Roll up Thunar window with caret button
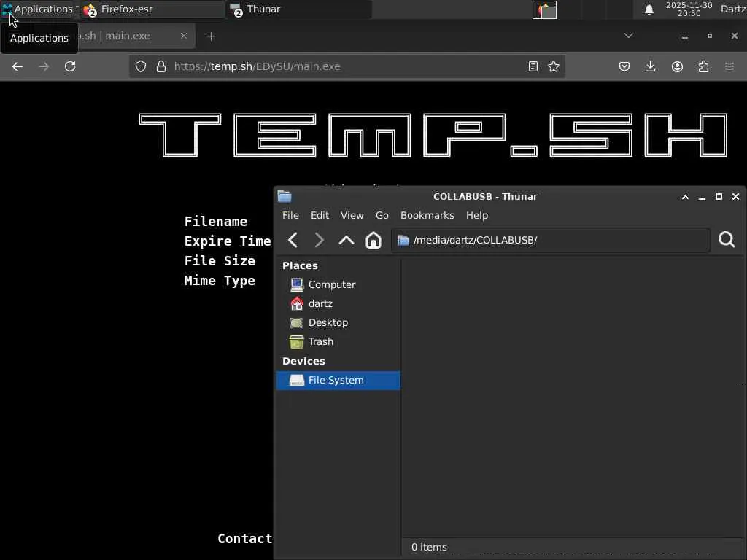This screenshot has height=560, width=747. (685, 197)
